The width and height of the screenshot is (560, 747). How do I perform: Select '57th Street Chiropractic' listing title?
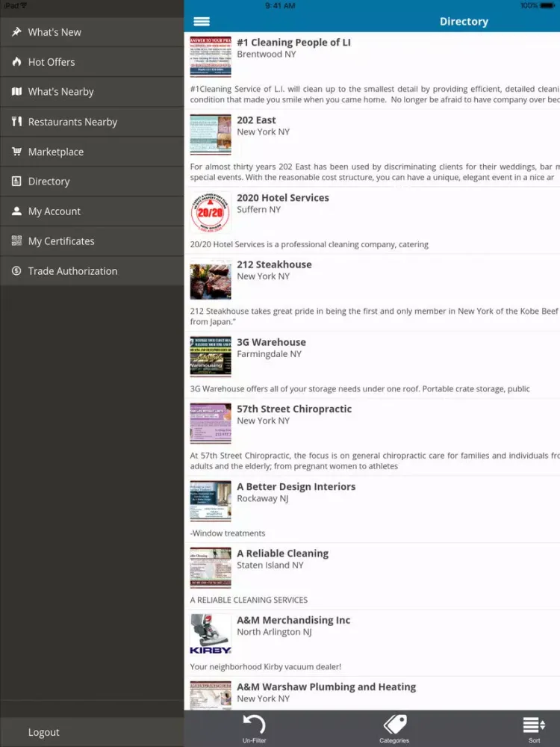click(x=294, y=409)
